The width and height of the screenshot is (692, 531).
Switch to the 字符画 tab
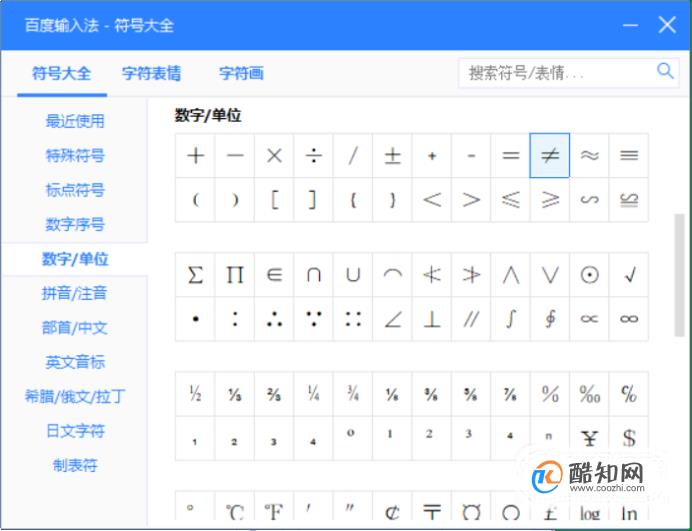(241, 73)
